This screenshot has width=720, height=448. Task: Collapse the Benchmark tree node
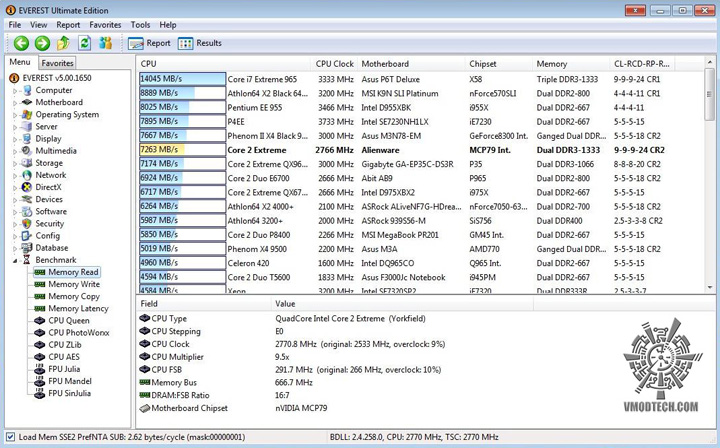coord(15,261)
